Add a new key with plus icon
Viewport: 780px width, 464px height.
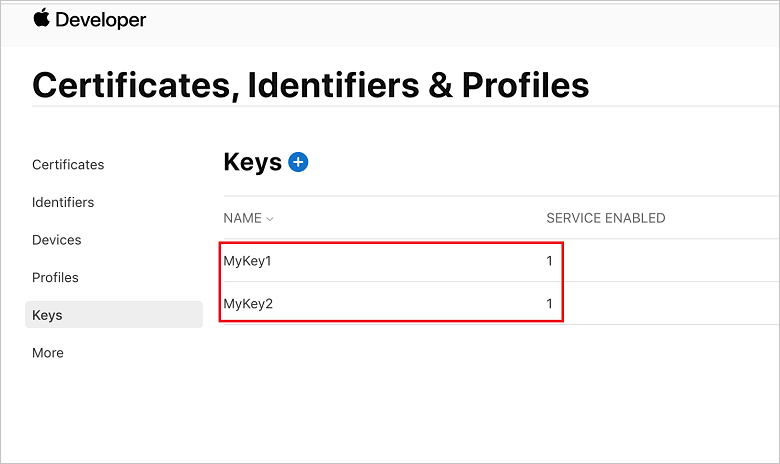point(298,162)
